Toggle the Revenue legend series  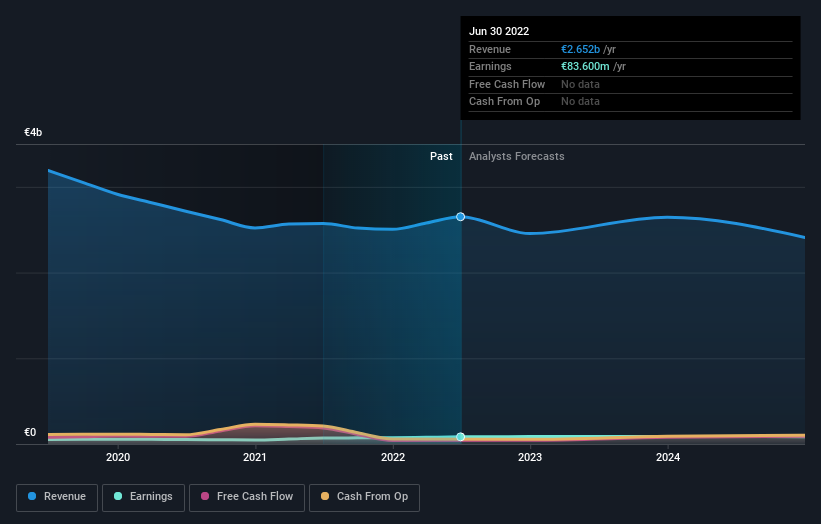coord(57,497)
